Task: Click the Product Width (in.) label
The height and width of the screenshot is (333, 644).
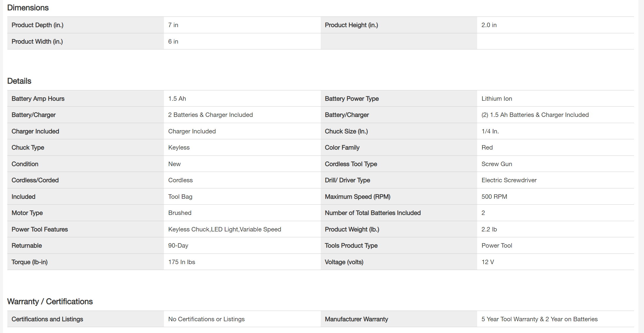Action: tap(37, 42)
